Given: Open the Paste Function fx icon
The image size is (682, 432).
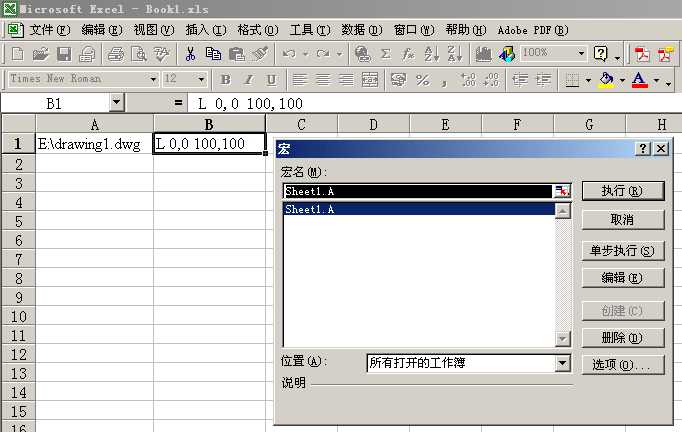Looking at the screenshot, I should point(408,54).
